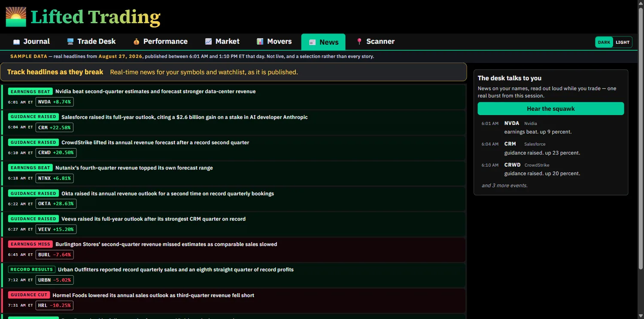Click the EARNINGS BEAT tag on Nvidia headline
The height and width of the screenshot is (319, 644).
[30, 91]
